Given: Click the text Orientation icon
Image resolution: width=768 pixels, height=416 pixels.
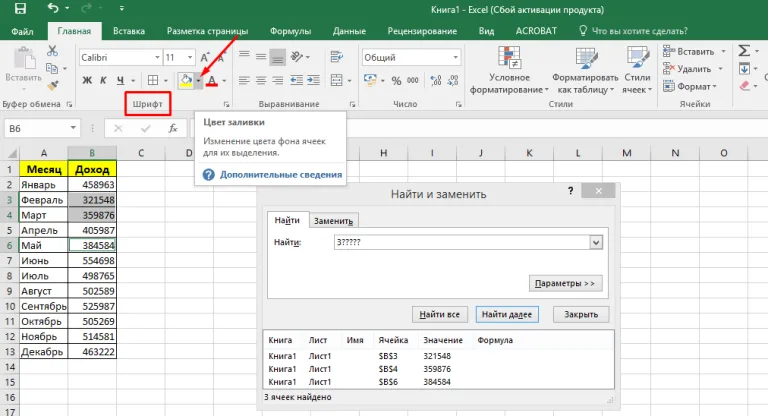Looking at the screenshot, I should coord(297,57).
